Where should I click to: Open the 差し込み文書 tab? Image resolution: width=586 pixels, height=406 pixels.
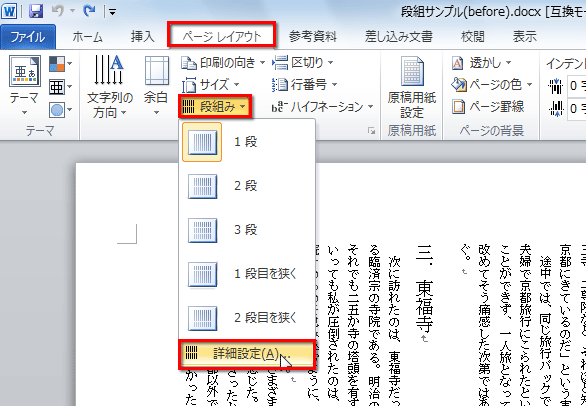[x=398, y=37]
